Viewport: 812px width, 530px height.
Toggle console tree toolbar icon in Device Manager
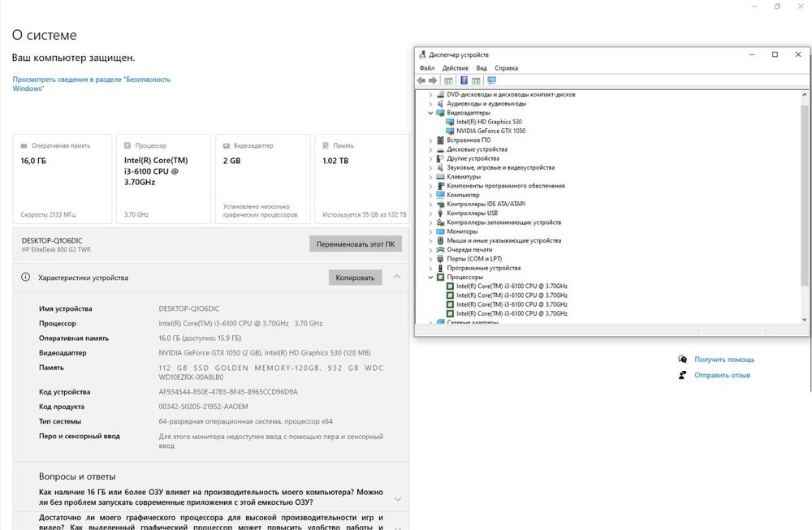coord(448,80)
